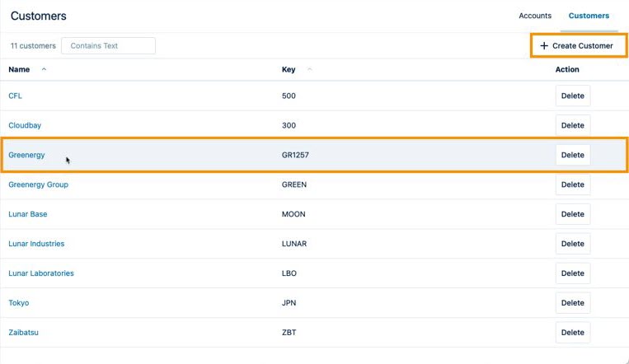Delete the Lunar Base customer
The width and height of the screenshot is (629, 364).
tap(572, 214)
